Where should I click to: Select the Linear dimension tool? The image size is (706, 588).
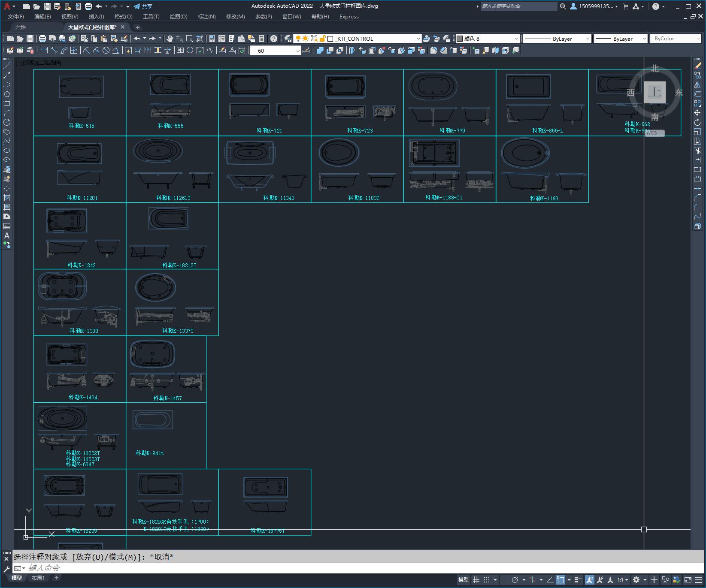click(44, 50)
